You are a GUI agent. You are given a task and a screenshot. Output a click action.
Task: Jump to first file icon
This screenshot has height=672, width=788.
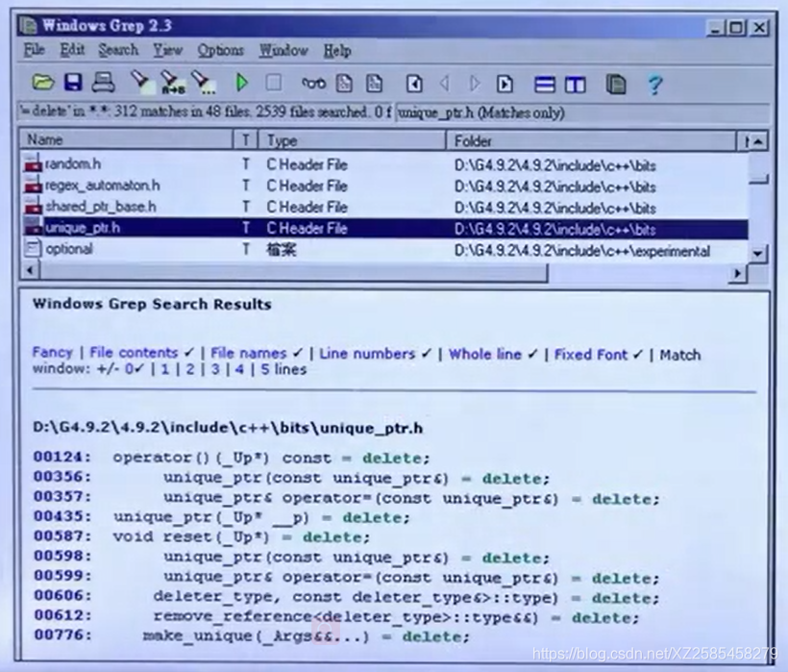414,84
